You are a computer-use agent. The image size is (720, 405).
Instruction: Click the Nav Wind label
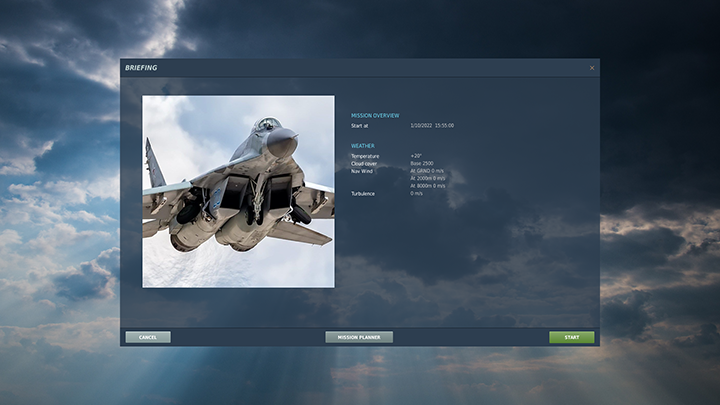click(x=362, y=171)
